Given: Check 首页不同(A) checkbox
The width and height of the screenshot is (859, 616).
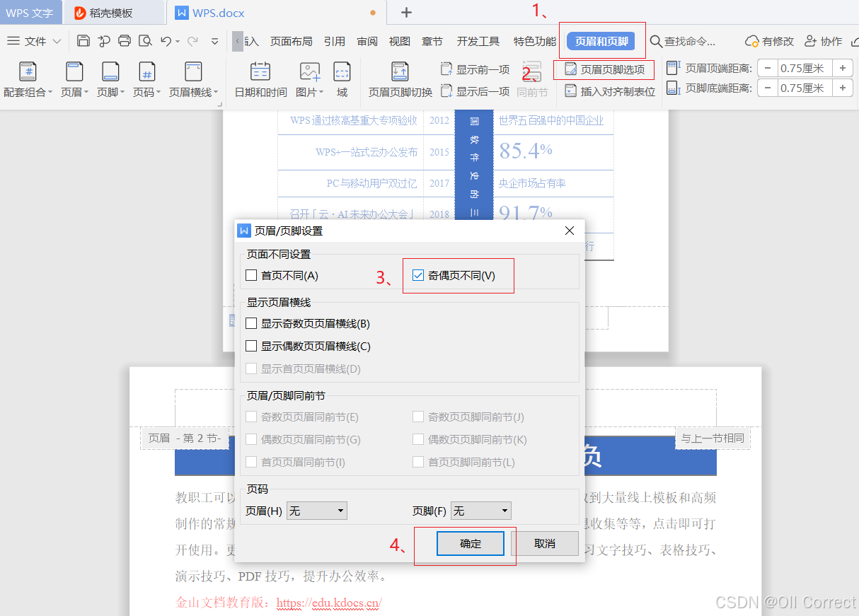Looking at the screenshot, I should pyautogui.click(x=251, y=275).
